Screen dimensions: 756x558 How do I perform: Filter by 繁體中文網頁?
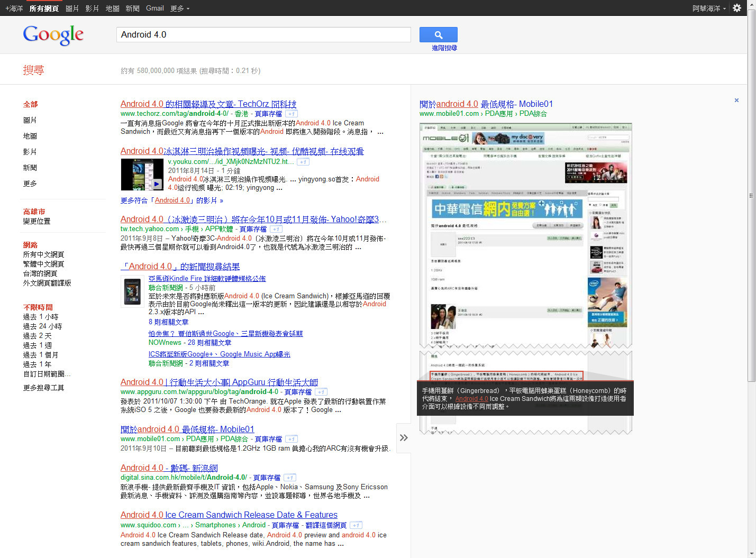[x=43, y=264]
